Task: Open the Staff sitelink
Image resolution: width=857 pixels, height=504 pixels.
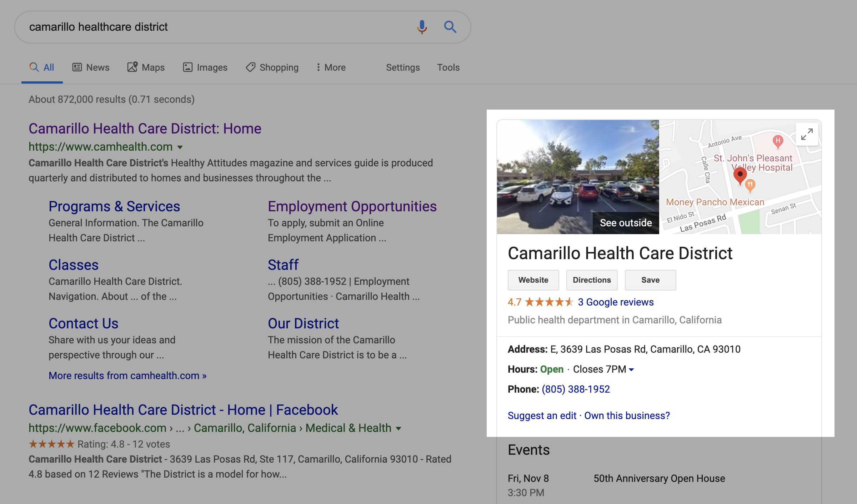Action: point(283,265)
